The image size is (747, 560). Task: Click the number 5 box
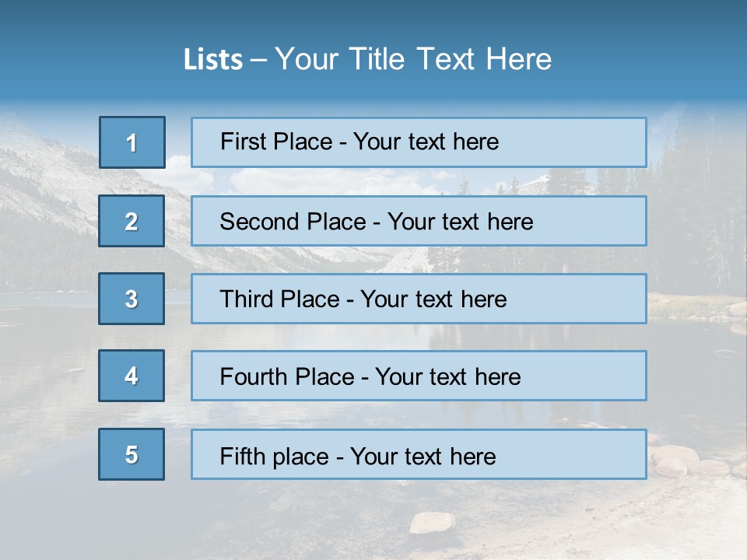point(132,454)
